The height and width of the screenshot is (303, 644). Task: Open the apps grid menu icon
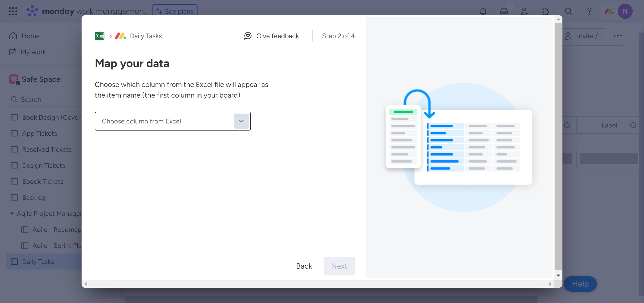(13, 11)
